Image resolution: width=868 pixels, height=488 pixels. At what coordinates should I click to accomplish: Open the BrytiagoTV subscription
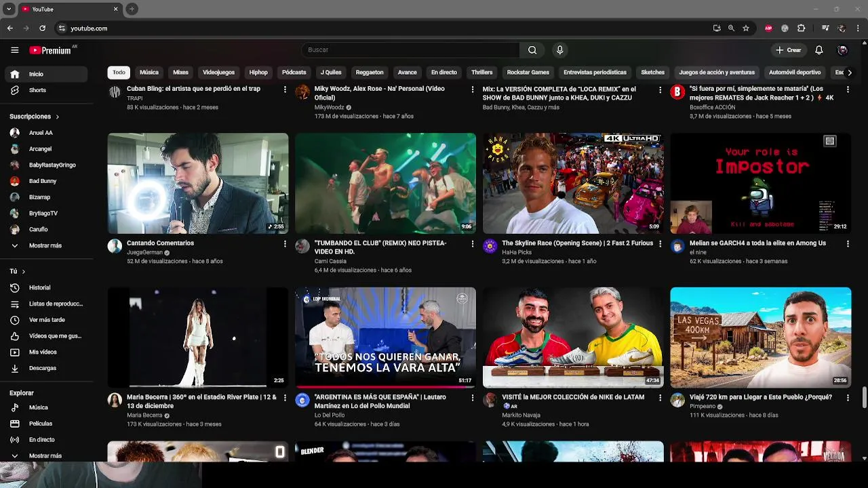click(x=47, y=213)
